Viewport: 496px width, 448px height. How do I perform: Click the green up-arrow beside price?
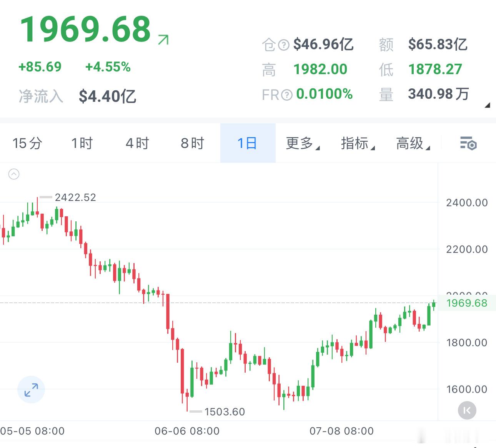[x=163, y=40]
